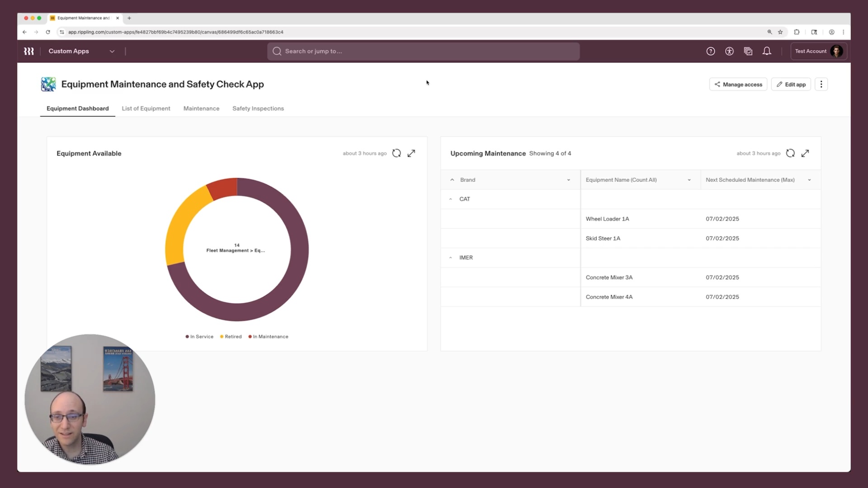Screen dimensions: 868x488
Task: Toggle In Maintenance legend item
Action: coord(269,337)
